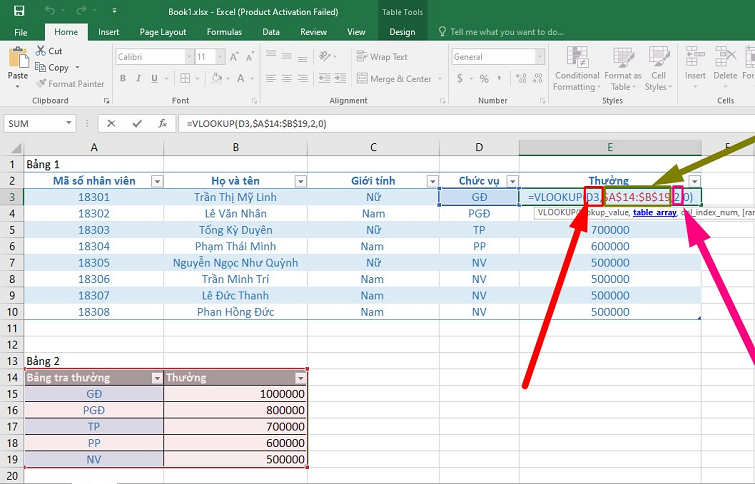Open filter arrow for Mã số nhân viên
The image size is (755, 484).
click(x=157, y=182)
